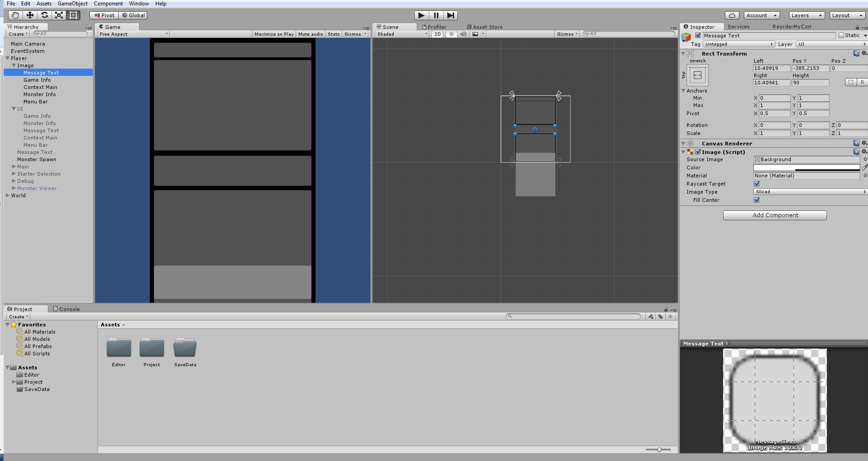Toggle 2D mode in Scene view
The image size is (868, 461).
tap(437, 34)
